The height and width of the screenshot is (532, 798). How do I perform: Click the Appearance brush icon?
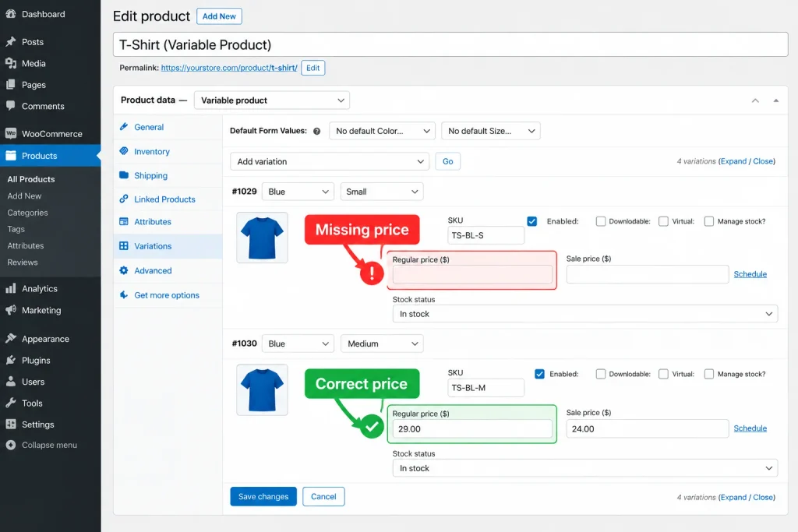(11, 338)
